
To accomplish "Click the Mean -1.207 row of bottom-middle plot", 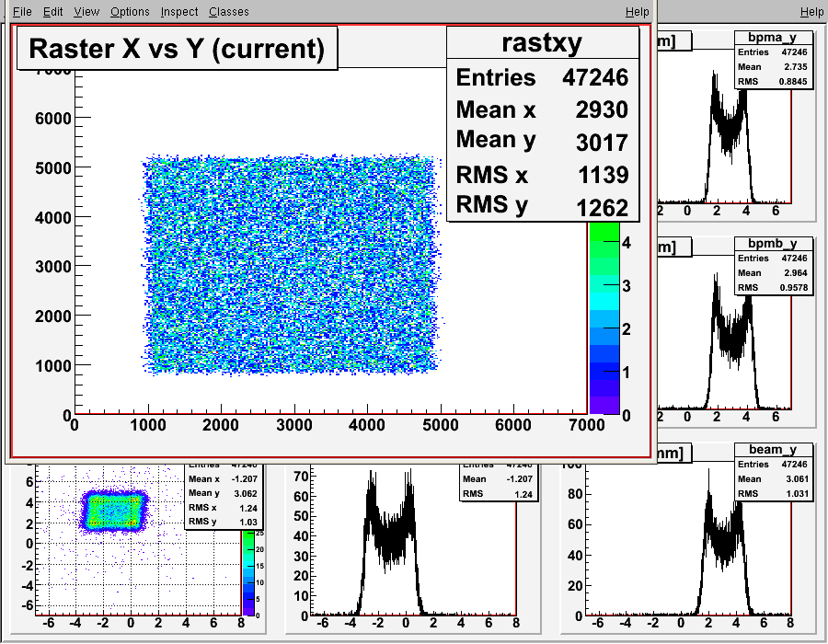I will [x=499, y=478].
